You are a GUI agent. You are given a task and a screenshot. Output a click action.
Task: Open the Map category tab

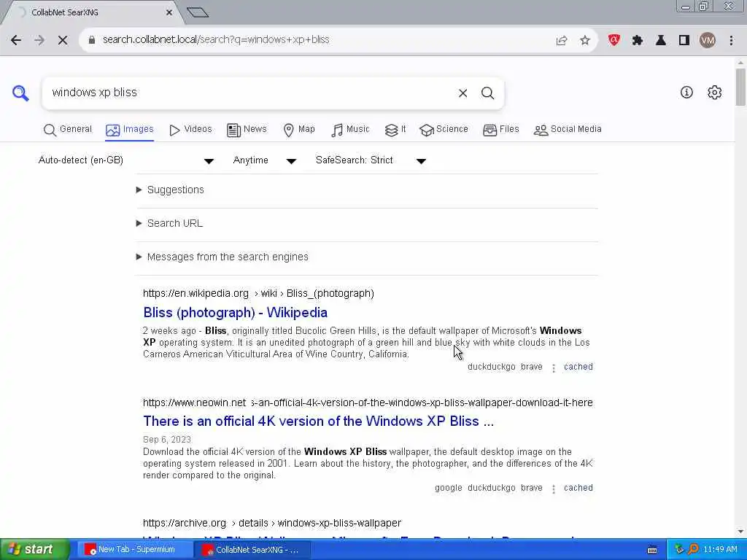tap(298, 130)
